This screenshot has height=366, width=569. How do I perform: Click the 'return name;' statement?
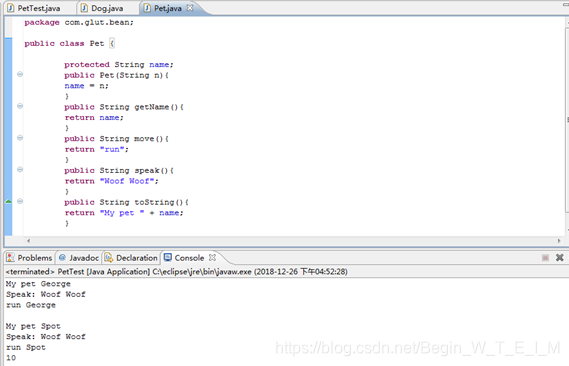pos(94,118)
